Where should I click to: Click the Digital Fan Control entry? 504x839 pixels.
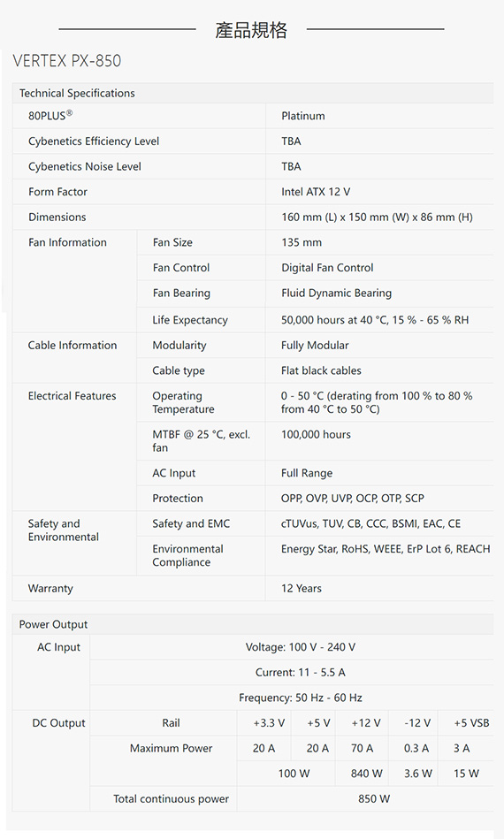point(327,268)
